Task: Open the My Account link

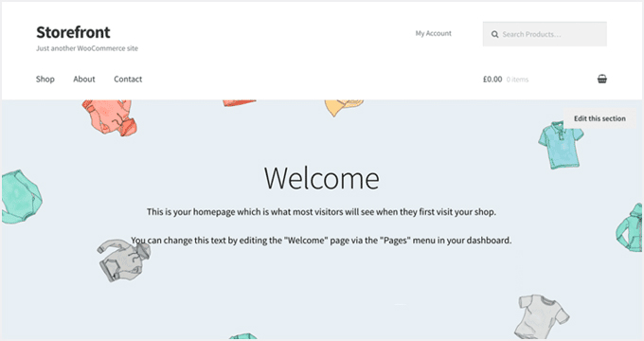Action: [434, 33]
